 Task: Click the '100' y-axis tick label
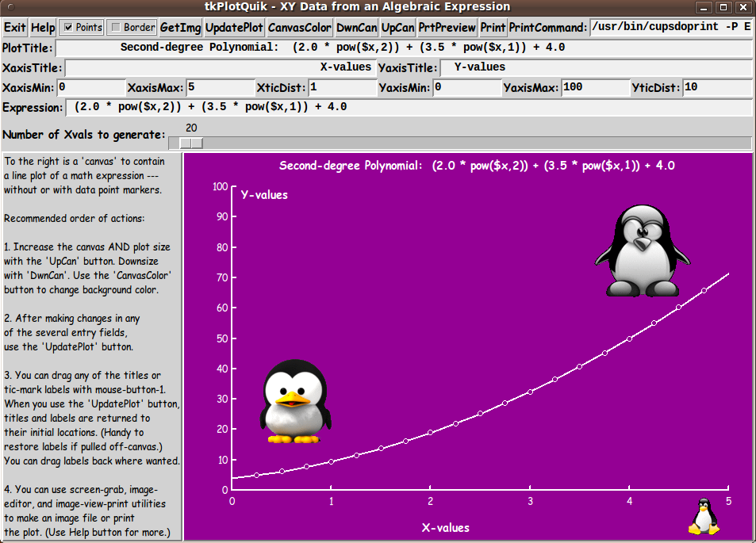[x=221, y=186]
